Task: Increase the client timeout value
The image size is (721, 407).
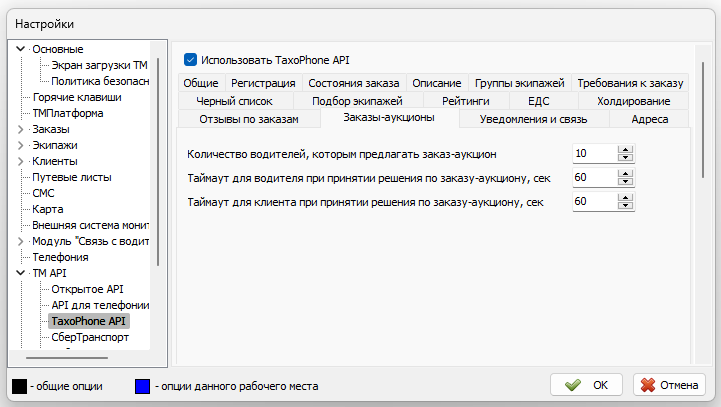Action: (x=625, y=197)
